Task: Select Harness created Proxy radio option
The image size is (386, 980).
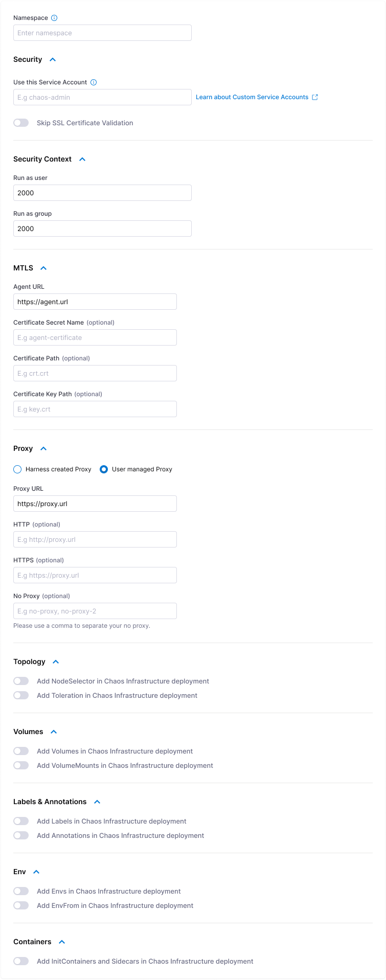Action: tap(18, 469)
